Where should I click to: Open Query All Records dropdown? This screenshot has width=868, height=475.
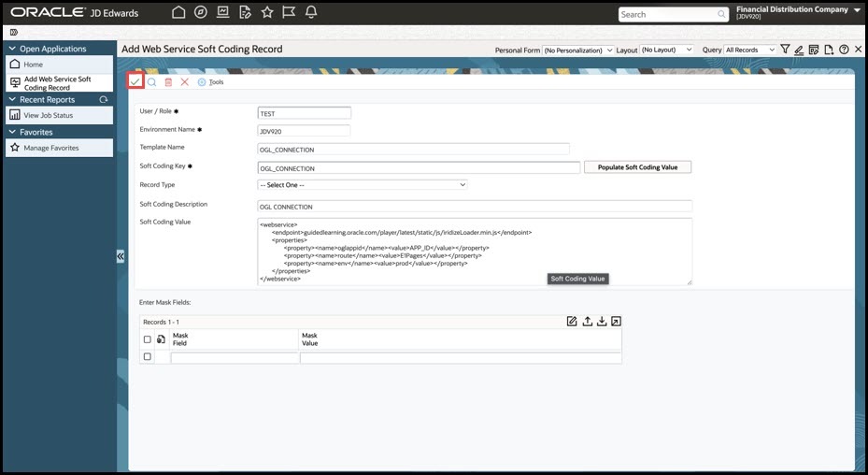[750, 50]
